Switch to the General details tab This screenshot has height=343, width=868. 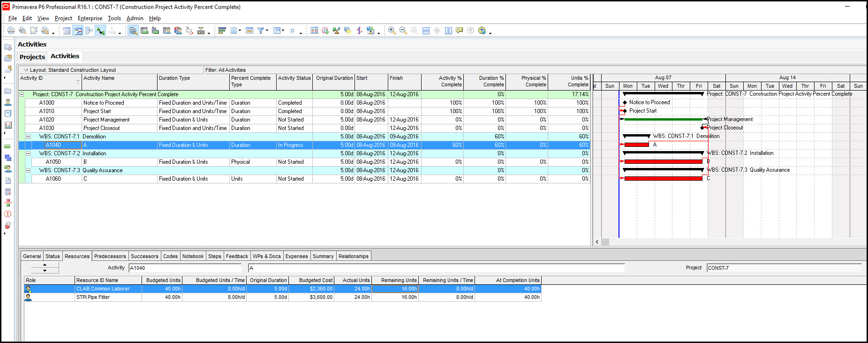pos(32,256)
